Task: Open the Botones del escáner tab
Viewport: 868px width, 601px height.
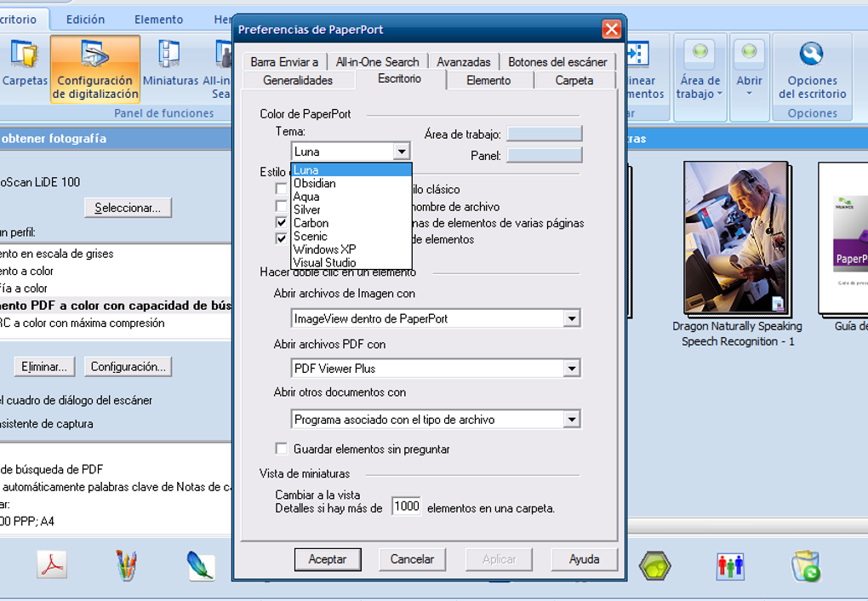Action: tap(558, 62)
